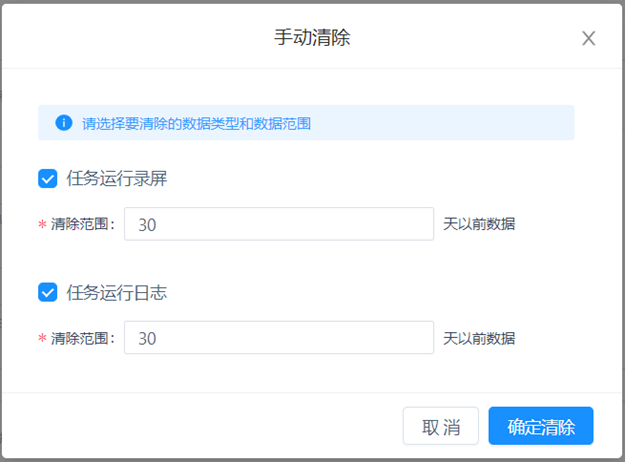Focus the 清除范围 input under 任务运行日志
The image size is (625, 462).
(x=278, y=338)
